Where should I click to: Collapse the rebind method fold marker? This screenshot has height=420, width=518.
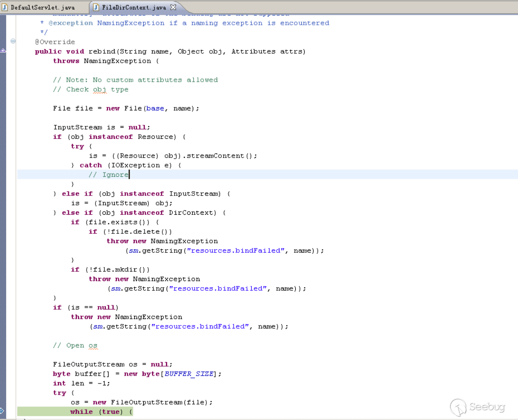click(x=13, y=41)
